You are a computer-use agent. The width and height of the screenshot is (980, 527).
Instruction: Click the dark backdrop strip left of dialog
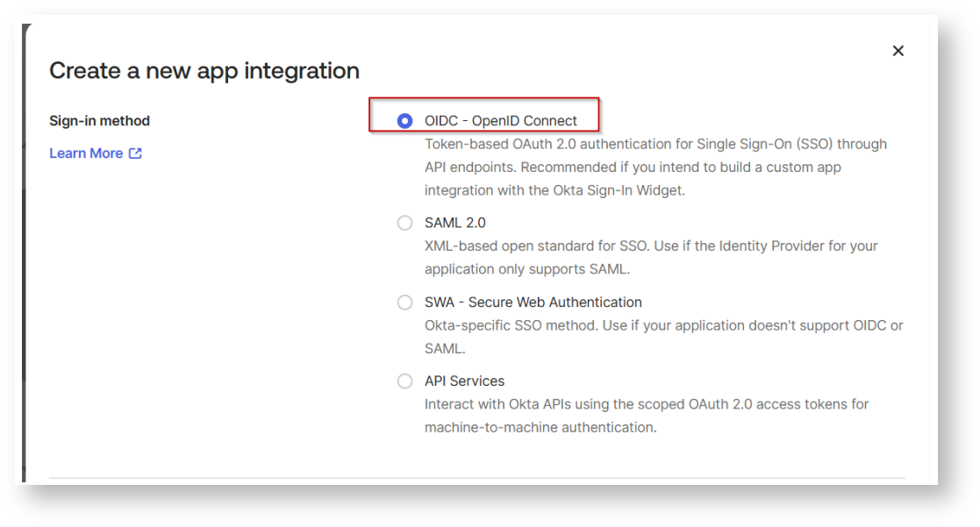click(25, 263)
